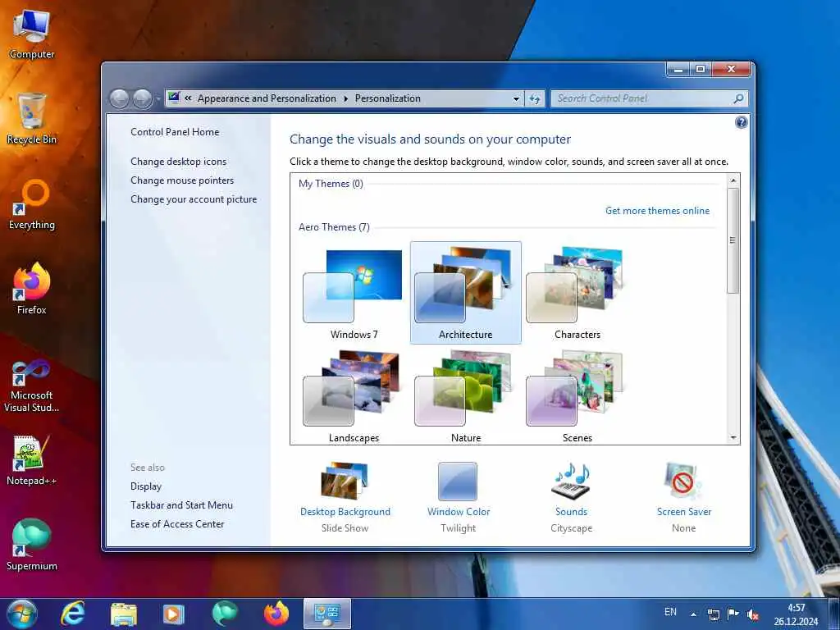Open Internet Explorer from taskbar

point(72,614)
